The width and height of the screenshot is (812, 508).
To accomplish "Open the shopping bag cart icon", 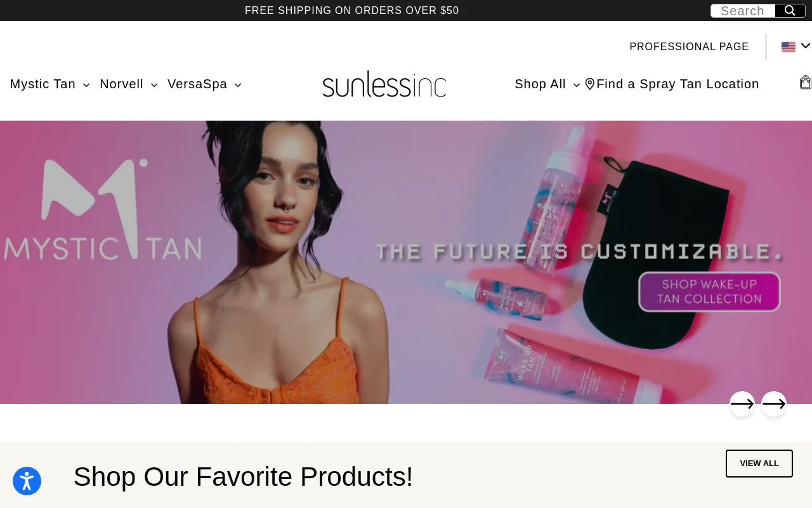I will 805,83.
